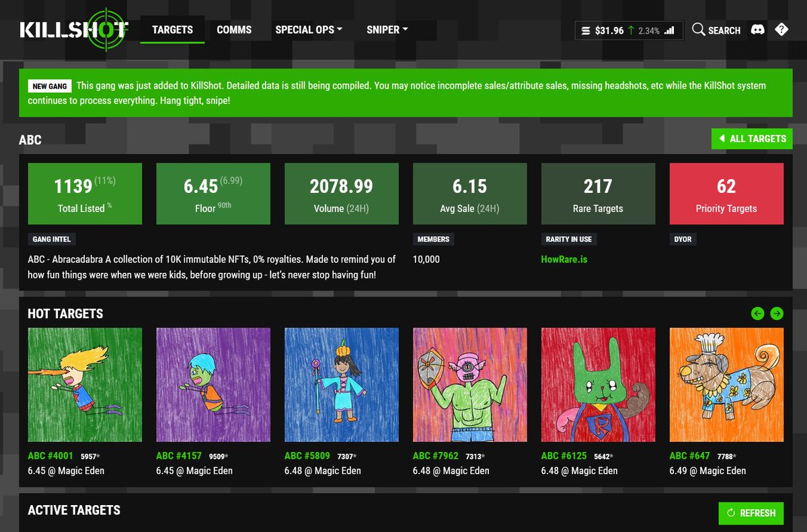This screenshot has width=807, height=532.
Task: Click the Total Listed 1139 tile
Action: click(85, 194)
